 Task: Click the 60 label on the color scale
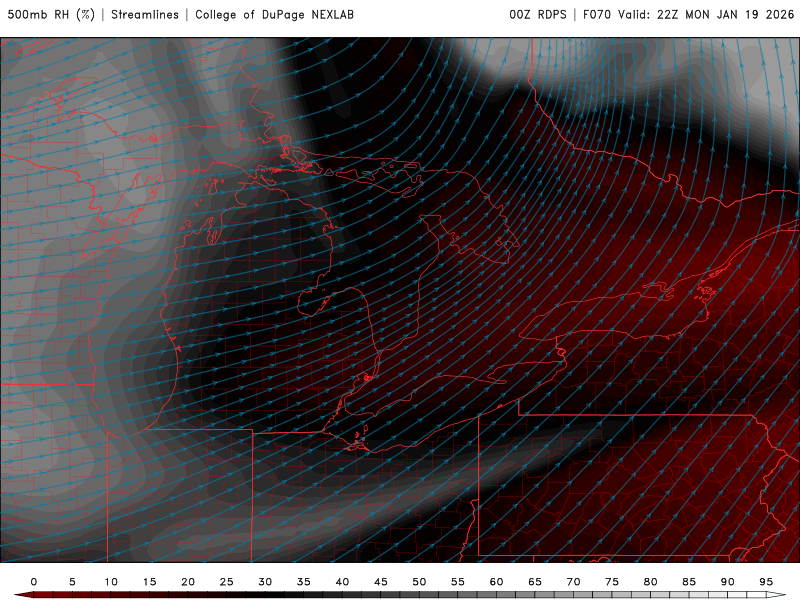pyautogui.click(x=496, y=582)
